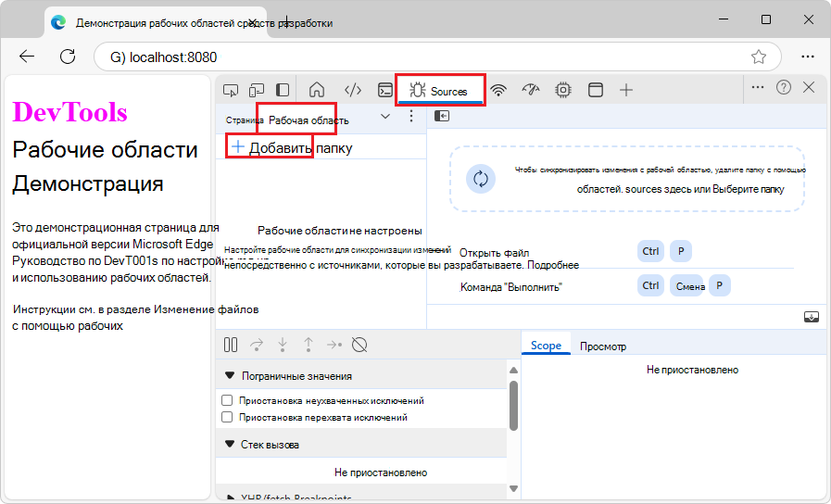Viewport: 831px width, 504px height.
Task: Open the Elements tool icon
Action: coord(353,90)
